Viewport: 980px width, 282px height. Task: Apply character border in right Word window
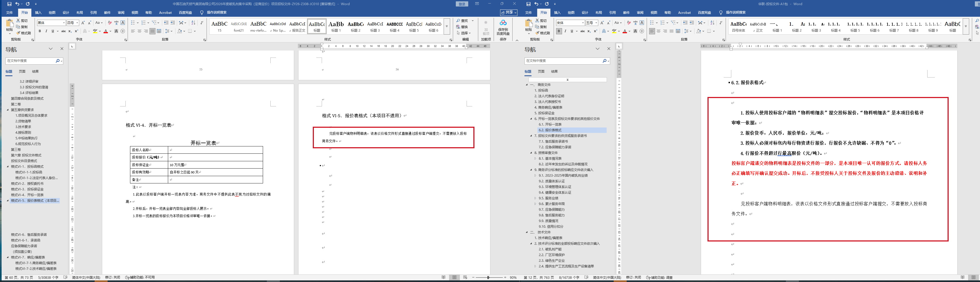[642, 23]
